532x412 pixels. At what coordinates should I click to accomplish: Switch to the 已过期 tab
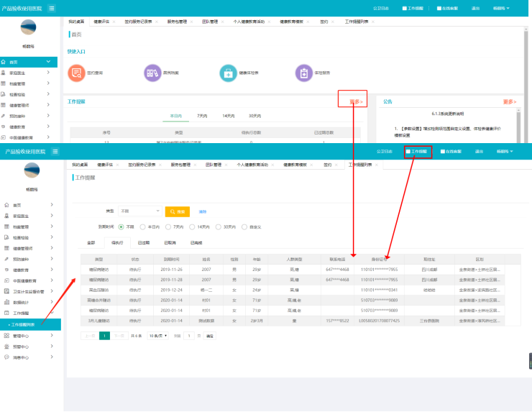pos(144,243)
